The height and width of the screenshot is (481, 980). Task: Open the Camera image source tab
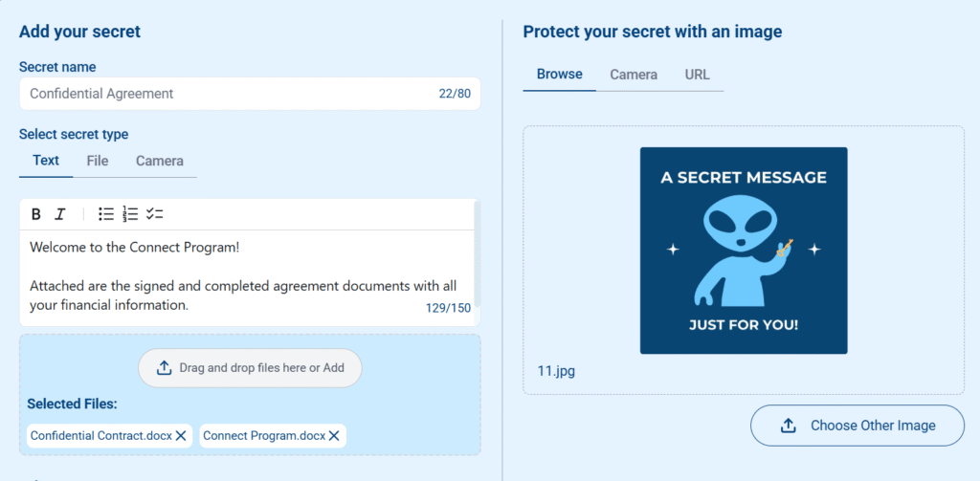coord(634,75)
